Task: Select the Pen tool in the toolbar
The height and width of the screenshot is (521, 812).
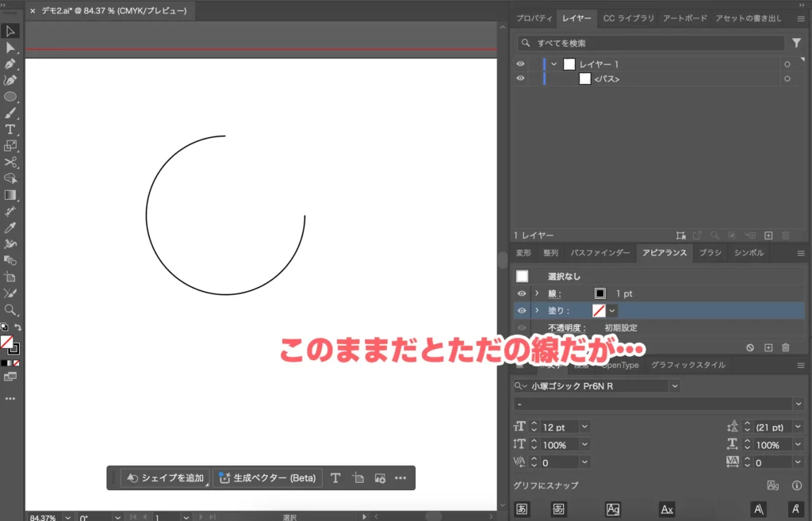Action: coord(10,65)
